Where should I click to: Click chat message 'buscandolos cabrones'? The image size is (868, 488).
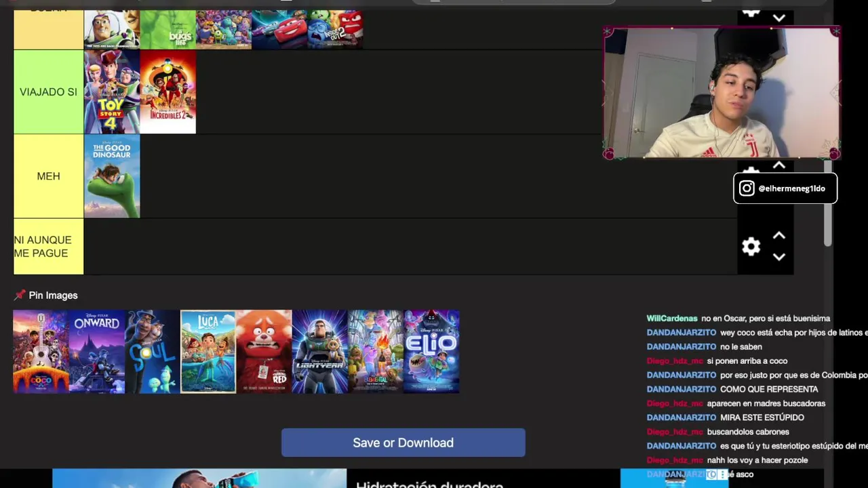point(748,432)
